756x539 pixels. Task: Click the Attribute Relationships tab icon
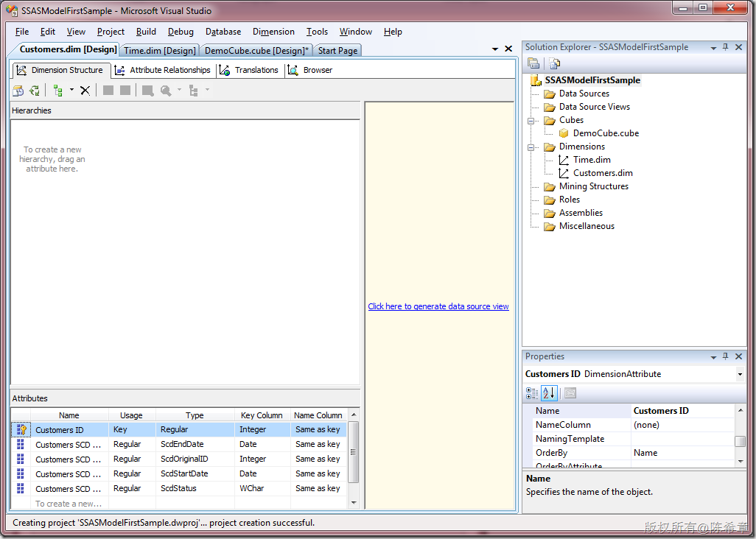(x=119, y=71)
